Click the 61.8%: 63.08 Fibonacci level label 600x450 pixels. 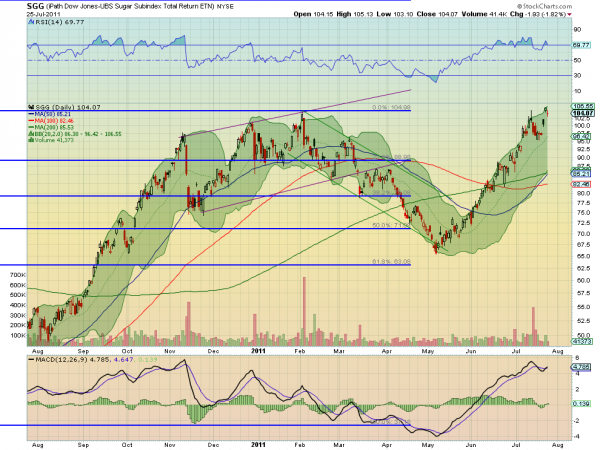coord(391,262)
